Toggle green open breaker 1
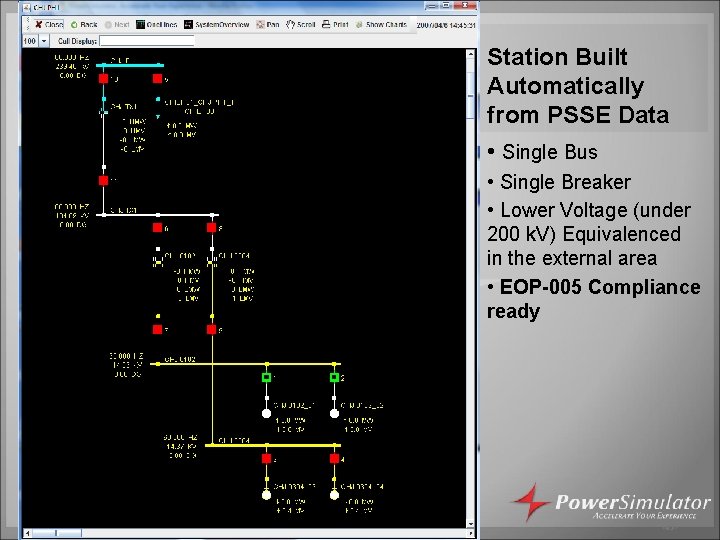The image size is (720, 540). click(x=266, y=377)
